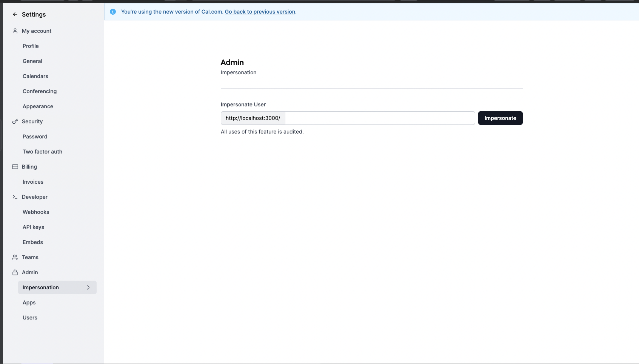
Task: Focus the Impersonate User username field
Action: point(380,118)
